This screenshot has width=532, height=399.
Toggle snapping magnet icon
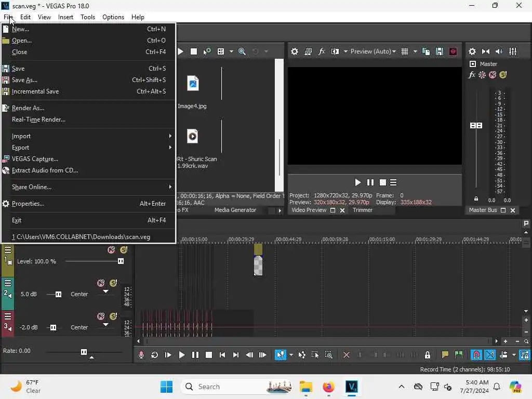click(x=476, y=355)
